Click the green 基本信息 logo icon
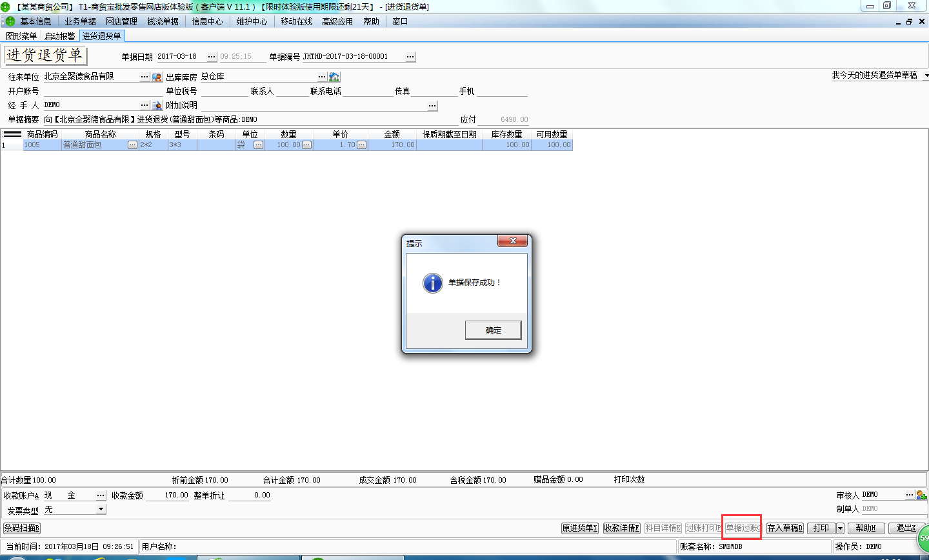Screen dimensions: 929x560 (10, 21)
